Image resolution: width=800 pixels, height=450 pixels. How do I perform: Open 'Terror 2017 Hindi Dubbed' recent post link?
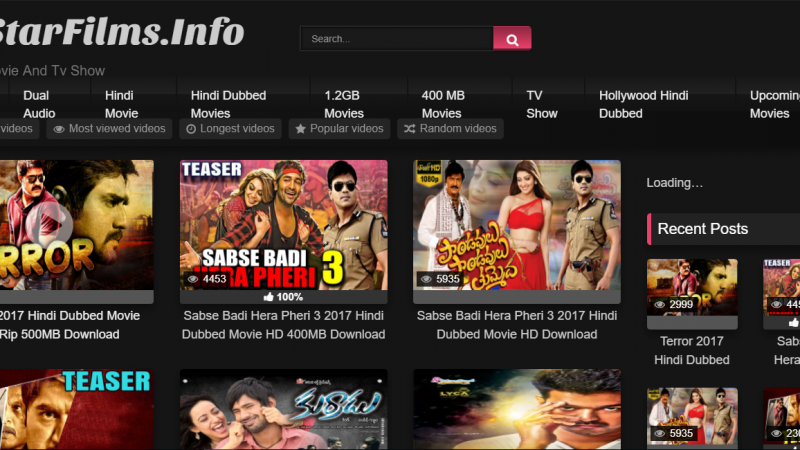692,351
